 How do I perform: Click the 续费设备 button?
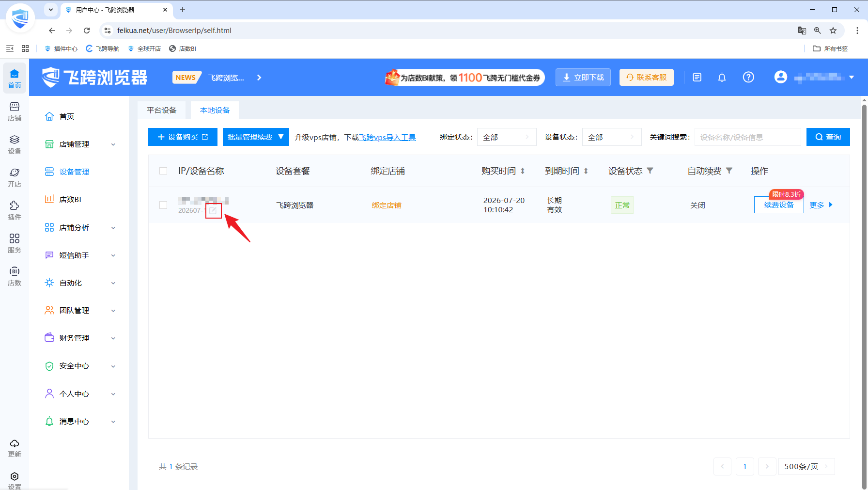pos(779,205)
